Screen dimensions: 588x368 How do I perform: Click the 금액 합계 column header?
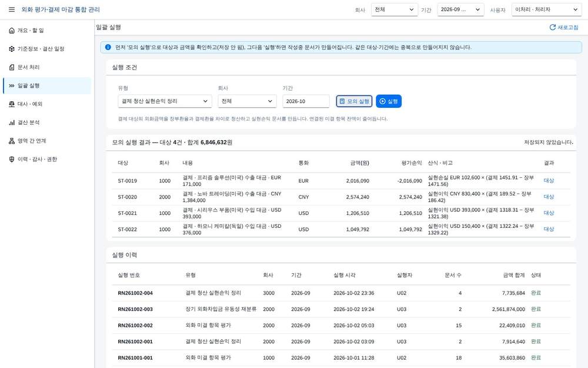pos(514,275)
